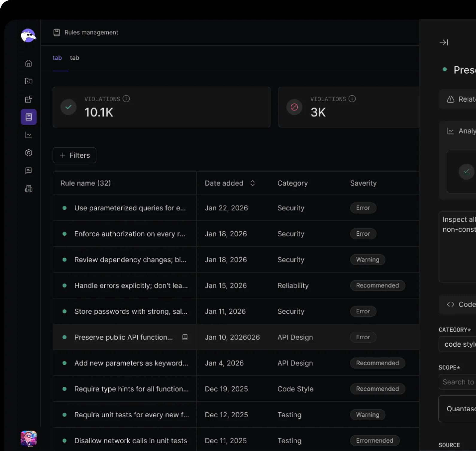
Task: Open the integrations blocks icon in sidebar
Action: [x=29, y=99]
